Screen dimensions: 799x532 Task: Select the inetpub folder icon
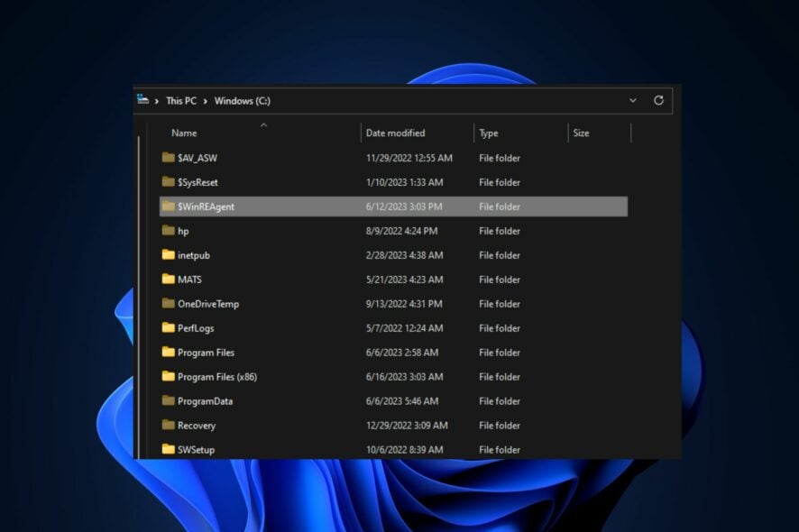pyautogui.click(x=168, y=254)
